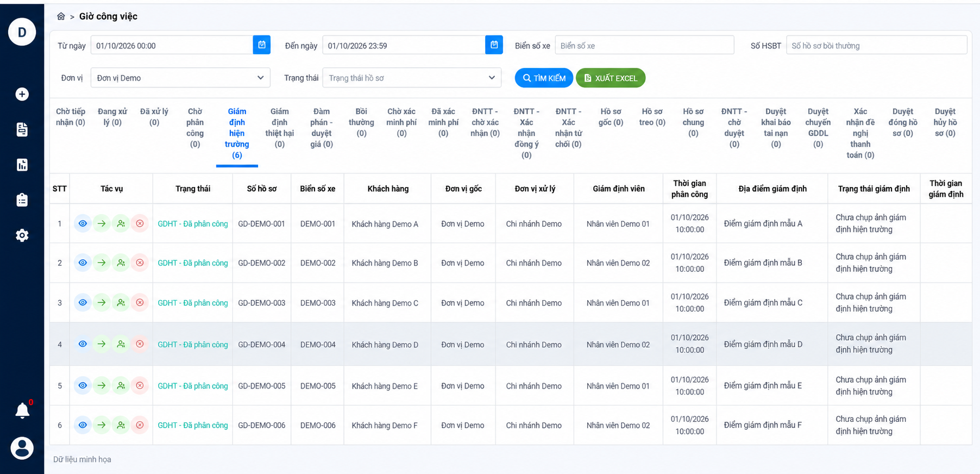
Task: Click the eye view icon for GD-DEMO-001
Action: pos(83,223)
